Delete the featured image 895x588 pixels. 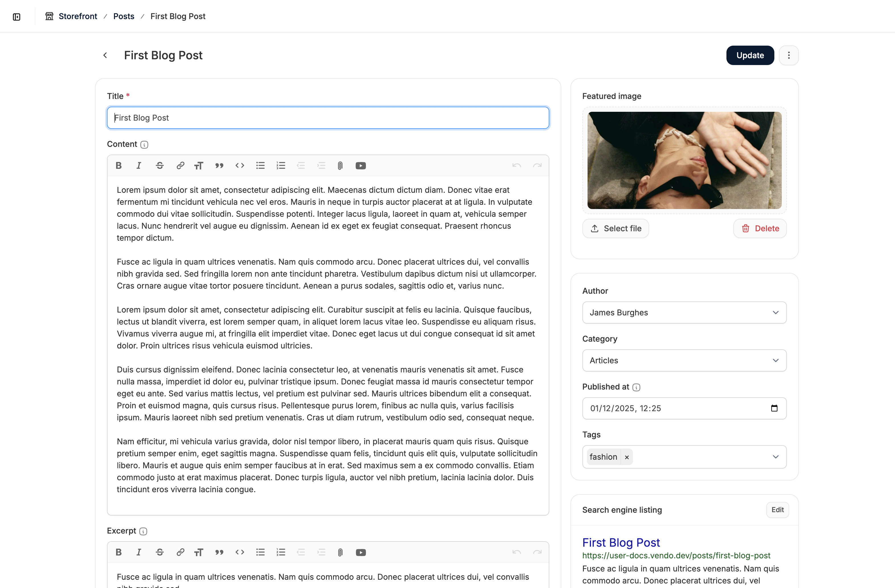pyautogui.click(x=760, y=228)
